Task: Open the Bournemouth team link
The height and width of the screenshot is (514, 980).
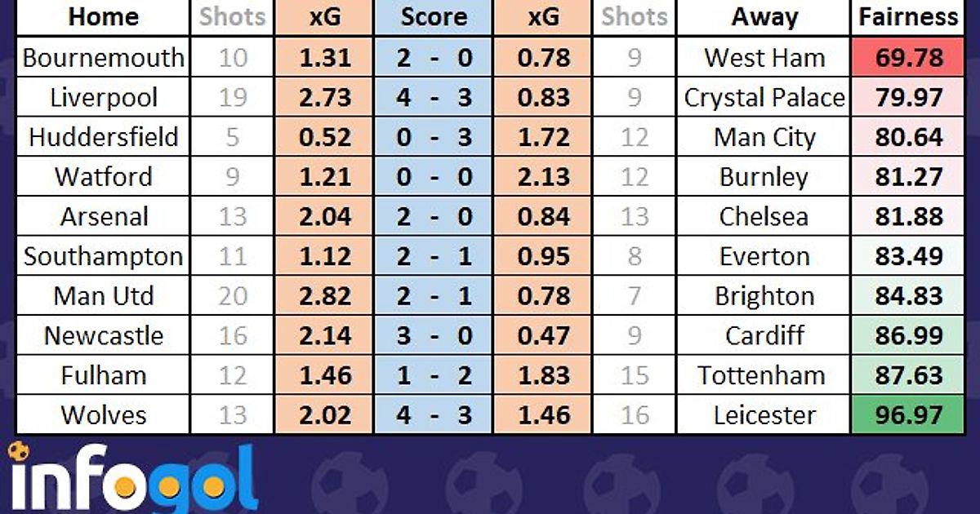Action: coord(103,58)
